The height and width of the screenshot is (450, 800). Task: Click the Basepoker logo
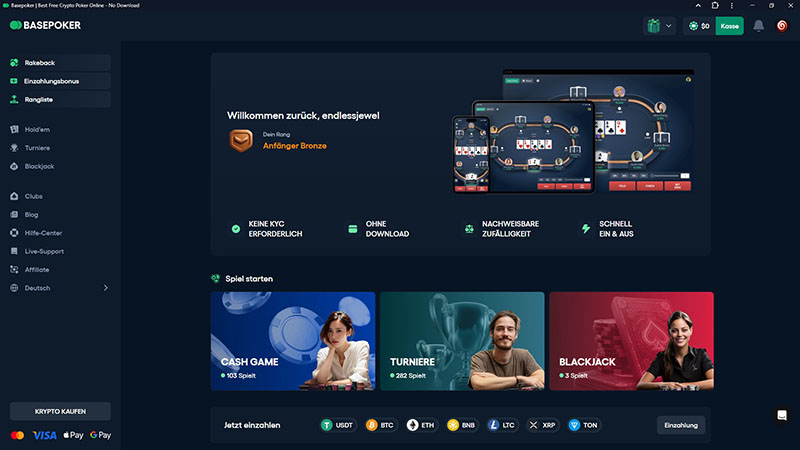pos(45,25)
